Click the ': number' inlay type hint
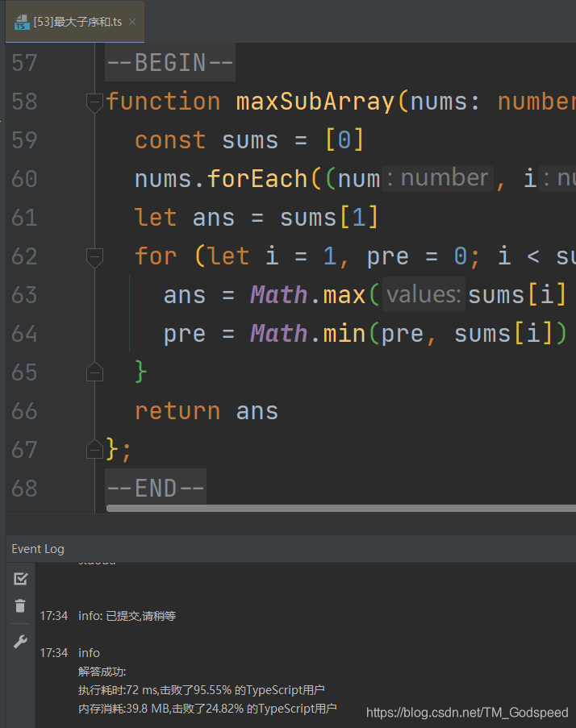Viewport: 576px width, 728px height. tap(437, 179)
